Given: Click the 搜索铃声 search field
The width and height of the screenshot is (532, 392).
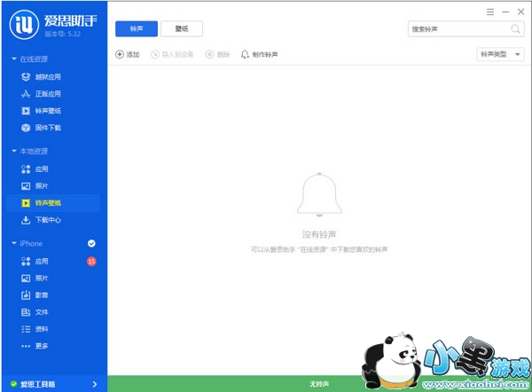Looking at the screenshot, I should pyautogui.click(x=457, y=29).
